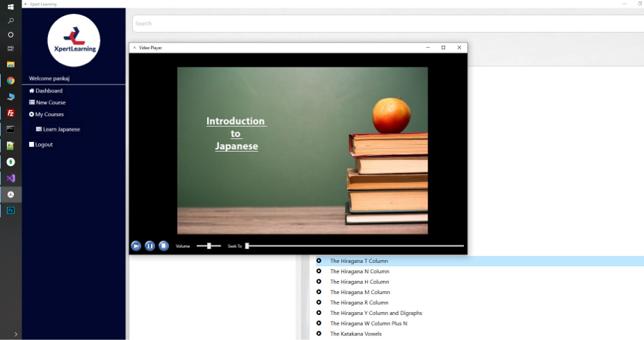Viewport: 644px width, 340px height.
Task: Stop the video with the stop button
Action: [x=163, y=246]
